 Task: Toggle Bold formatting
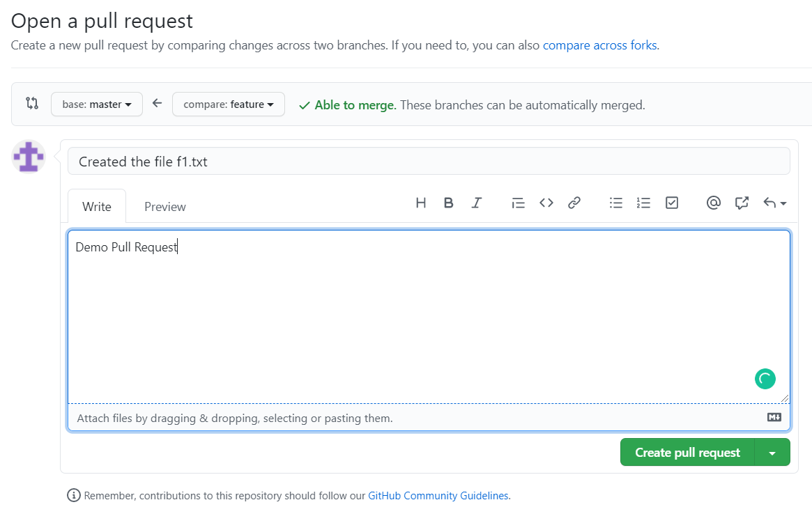click(448, 203)
